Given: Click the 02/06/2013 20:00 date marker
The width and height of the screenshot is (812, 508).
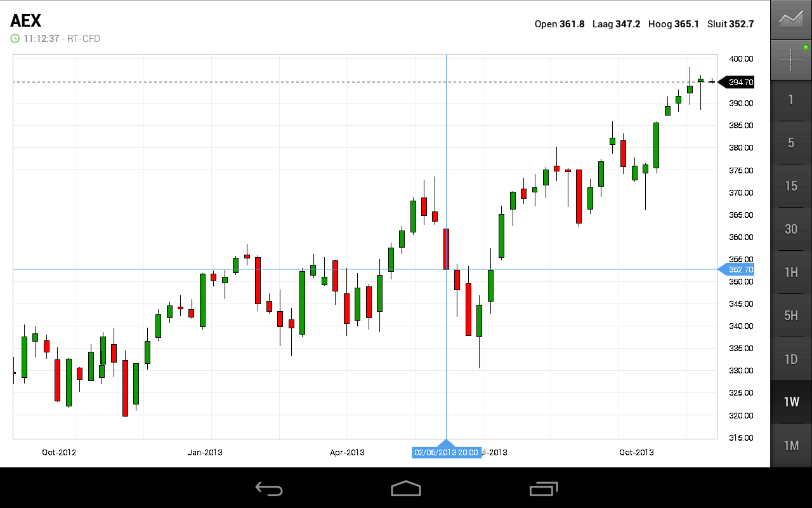Looking at the screenshot, I should pos(446,453).
